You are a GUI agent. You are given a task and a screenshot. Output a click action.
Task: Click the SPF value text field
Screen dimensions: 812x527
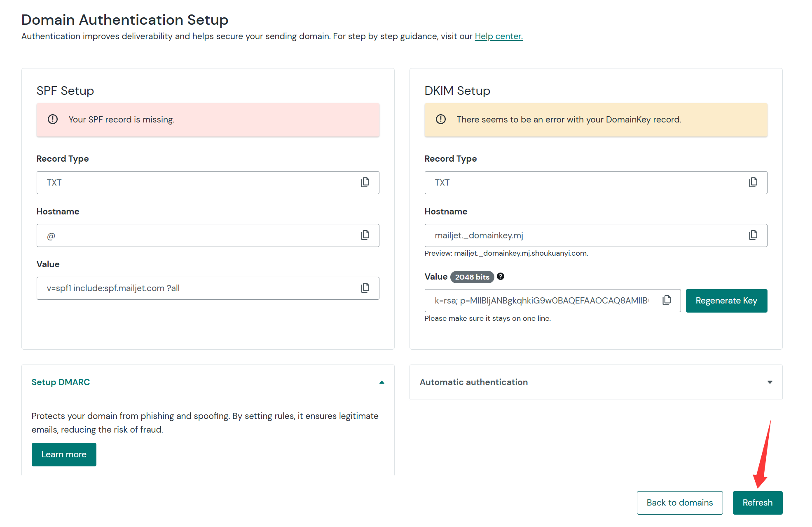198,288
